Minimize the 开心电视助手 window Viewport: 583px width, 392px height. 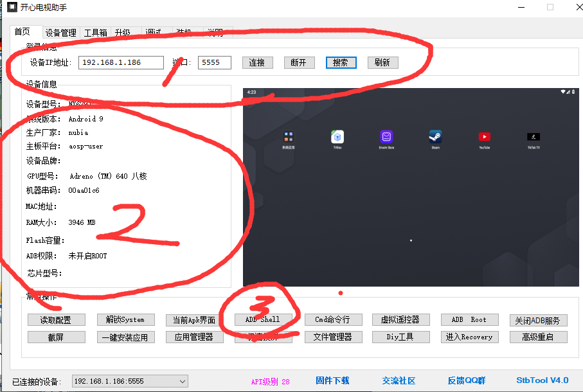[x=521, y=8]
